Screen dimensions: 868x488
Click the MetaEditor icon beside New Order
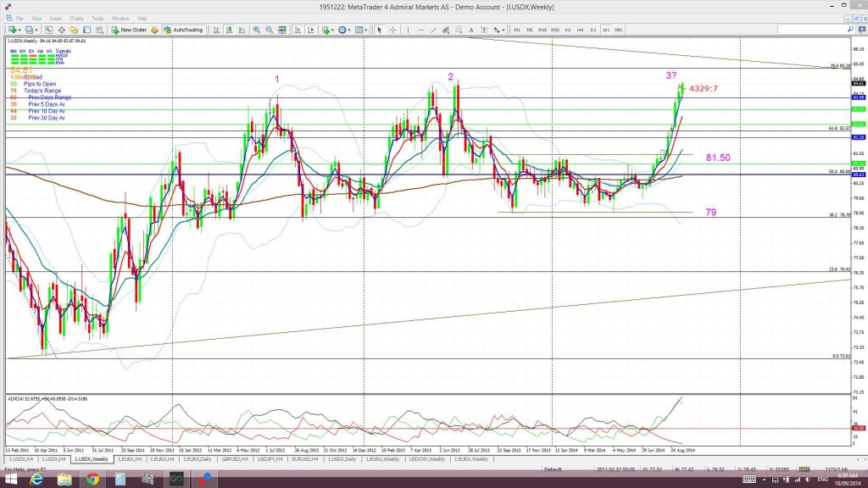tap(154, 30)
